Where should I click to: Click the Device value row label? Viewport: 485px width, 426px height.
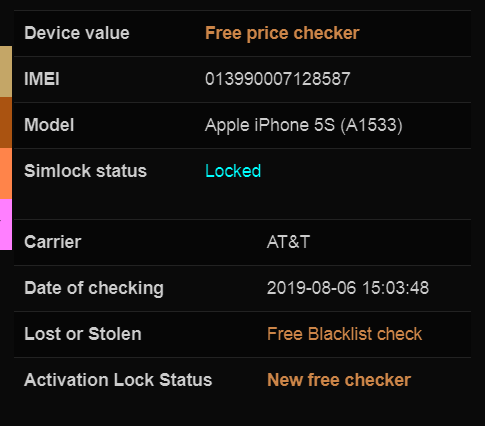point(77,33)
